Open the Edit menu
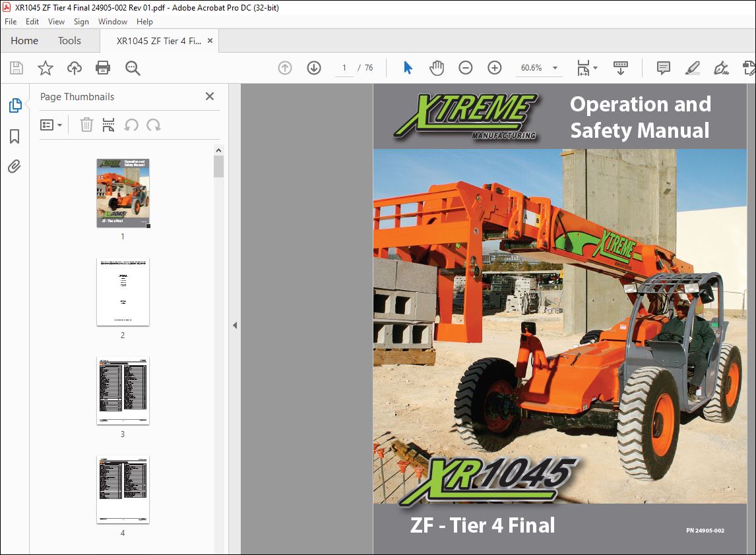This screenshot has height=555, width=756. 32,22
